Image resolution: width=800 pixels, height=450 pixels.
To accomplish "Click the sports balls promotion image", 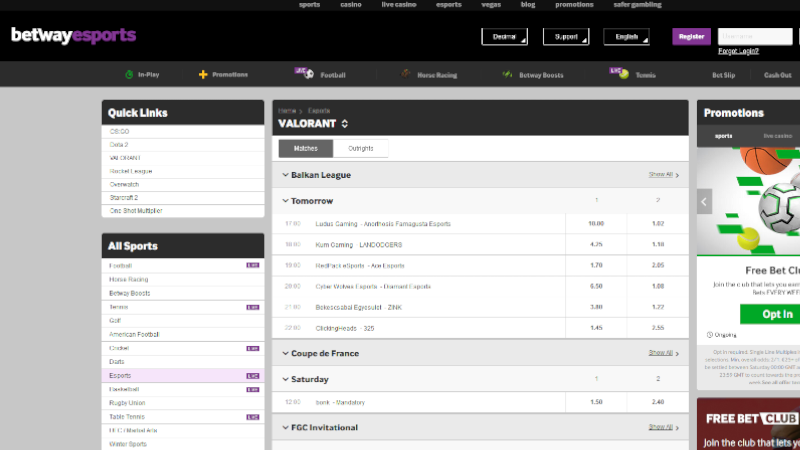I will (x=748, y=202).
